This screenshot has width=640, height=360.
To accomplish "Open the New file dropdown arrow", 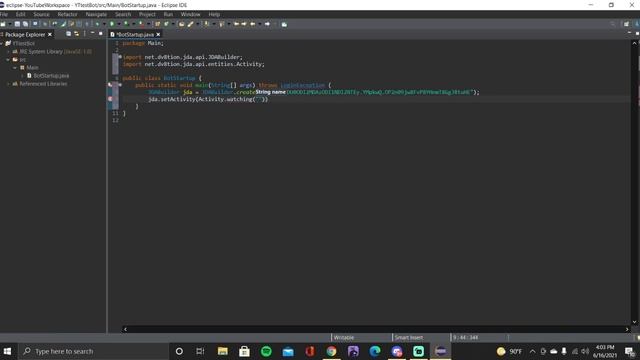I will click(9, 24).
